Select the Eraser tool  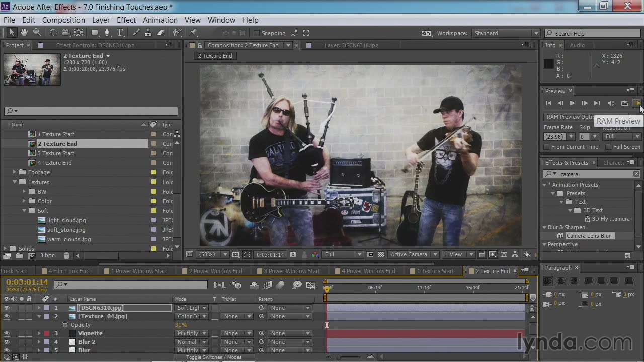tap(161, 33)
